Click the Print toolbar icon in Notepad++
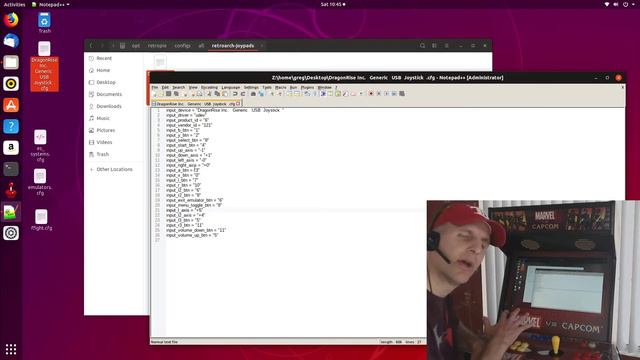Image resolution: width=640 pixels, height=360 pixels. pos(199,93)
